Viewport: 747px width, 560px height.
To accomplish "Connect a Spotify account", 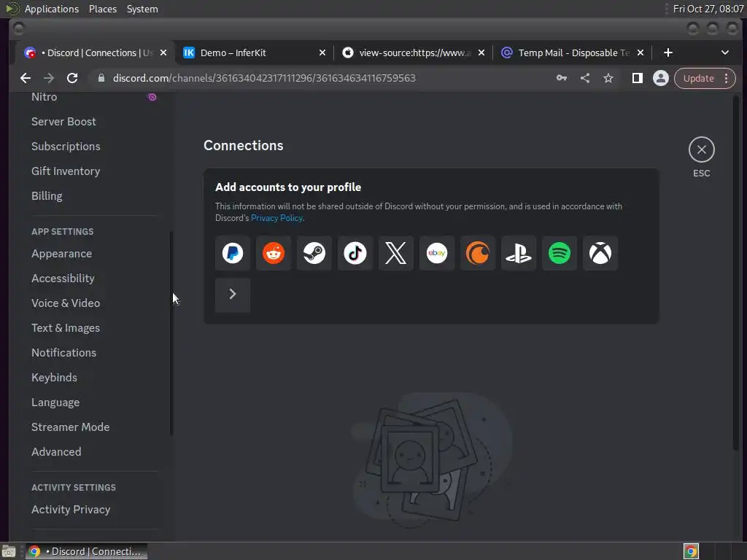I will point(560,253).
